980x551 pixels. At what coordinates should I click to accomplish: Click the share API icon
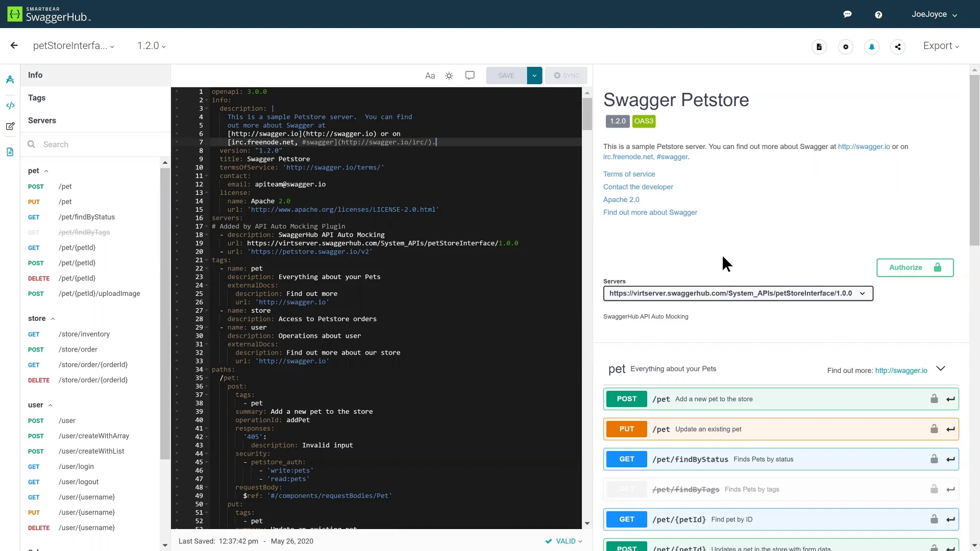(898, 47)
